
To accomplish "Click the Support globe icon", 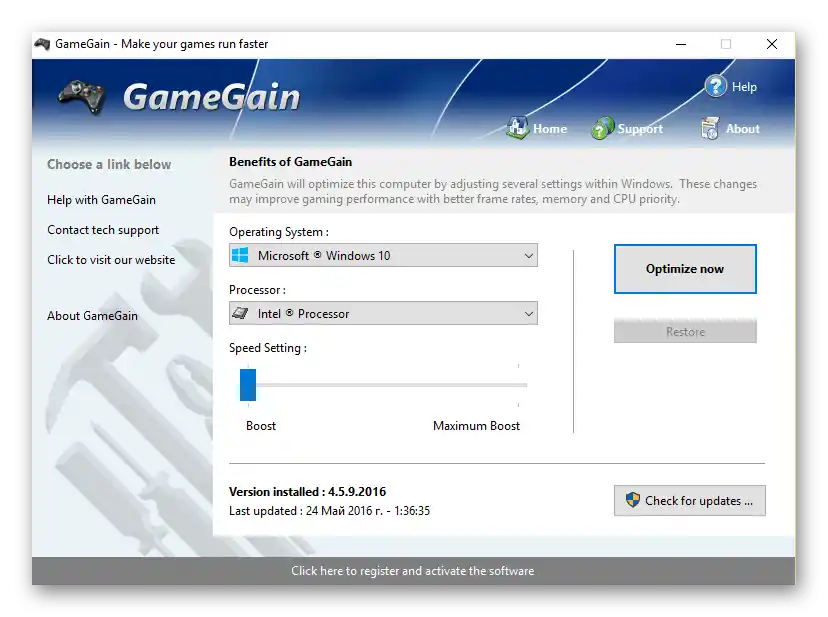I will pos(603,128).
